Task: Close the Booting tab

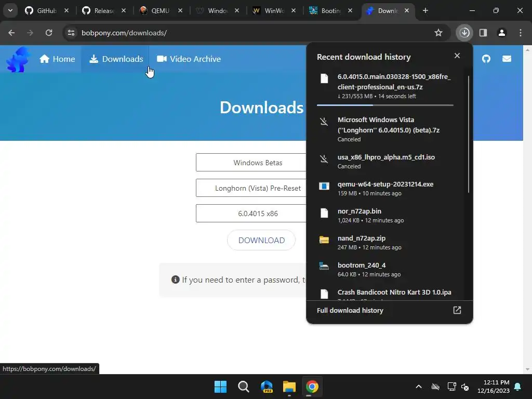Action: point(350,11)
